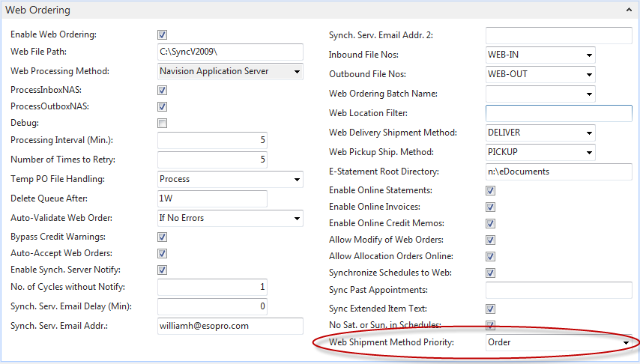The height and width of the screenshot is (364, 640).
Task: Enable the Debug checkbox
Action: pos(162,123)
